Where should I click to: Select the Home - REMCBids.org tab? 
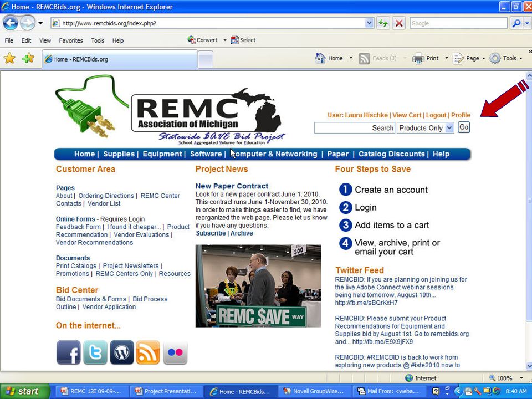point(120,59)
